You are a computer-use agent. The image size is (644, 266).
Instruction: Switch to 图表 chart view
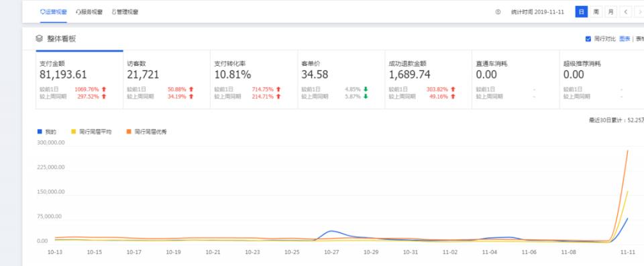coord(625,39)
